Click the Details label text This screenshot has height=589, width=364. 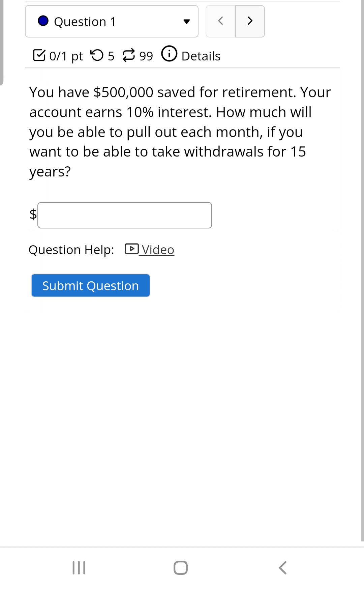(201, 56)
